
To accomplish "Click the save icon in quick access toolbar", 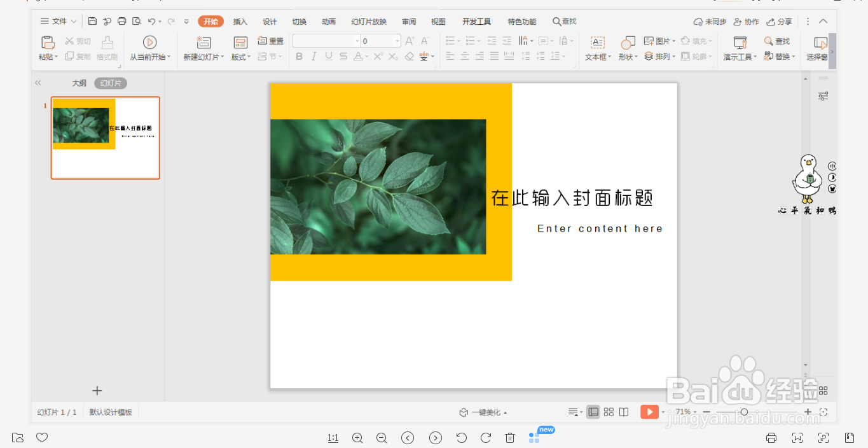I will coord(92,22).
